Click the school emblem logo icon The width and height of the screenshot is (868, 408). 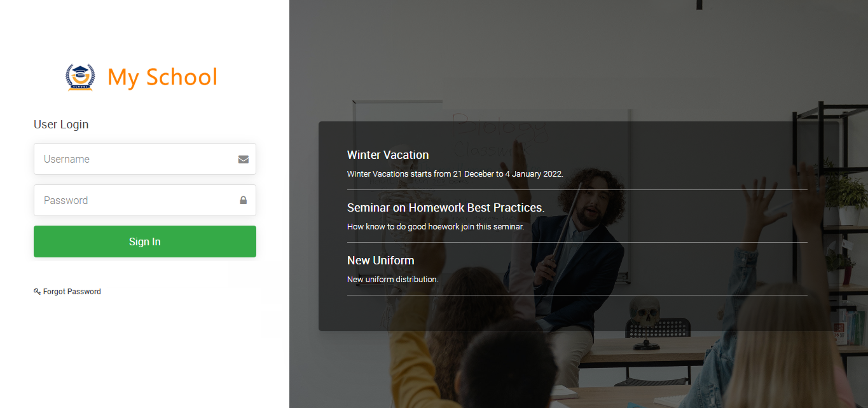(80, 77)
